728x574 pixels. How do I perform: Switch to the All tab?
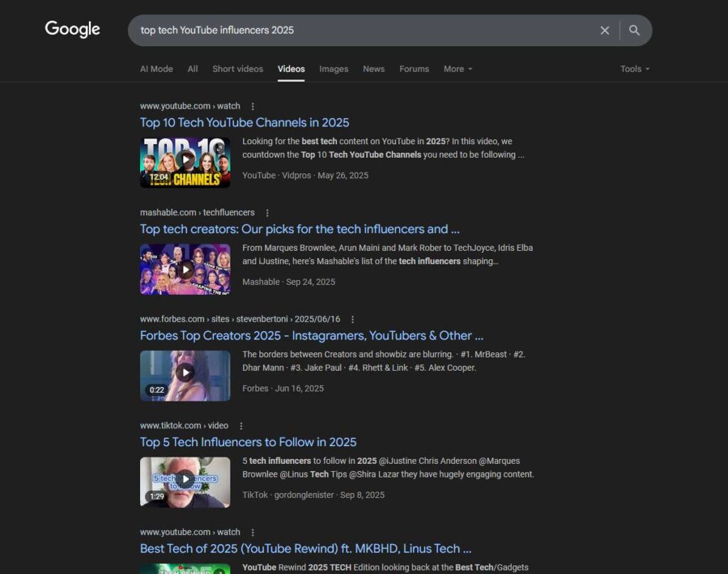point(193,69)
